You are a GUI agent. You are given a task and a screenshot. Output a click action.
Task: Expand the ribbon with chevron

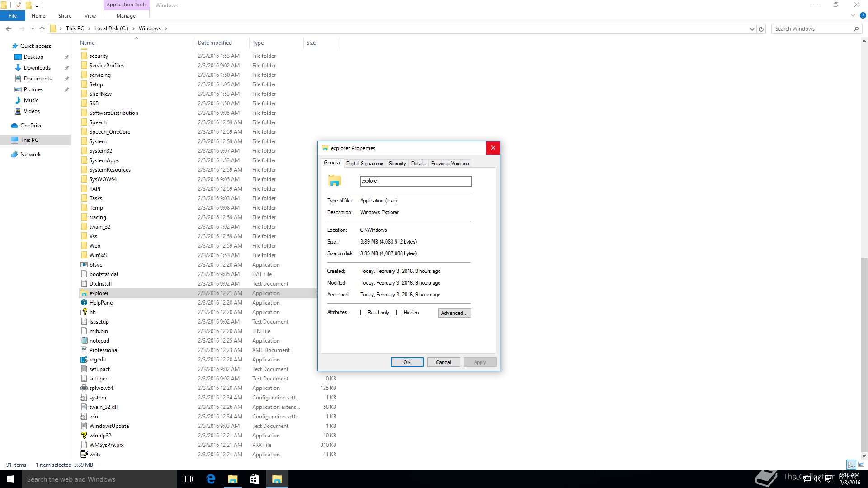point(853,16)
